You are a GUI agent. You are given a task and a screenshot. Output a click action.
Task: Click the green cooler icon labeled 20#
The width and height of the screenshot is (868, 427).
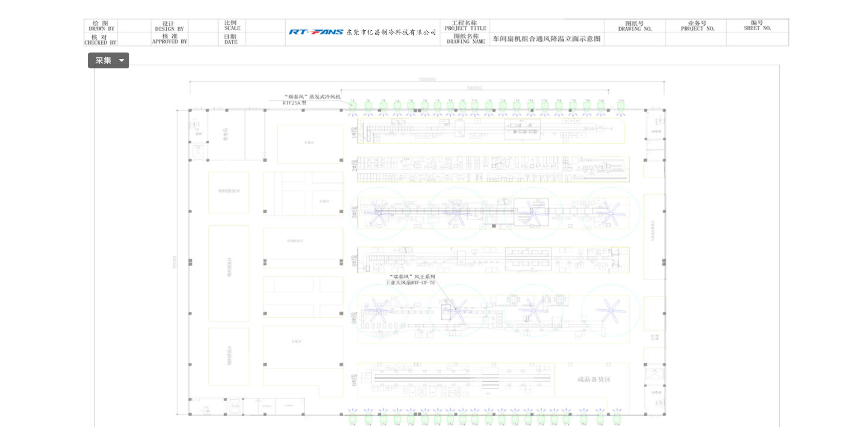(x=621, y=107)
